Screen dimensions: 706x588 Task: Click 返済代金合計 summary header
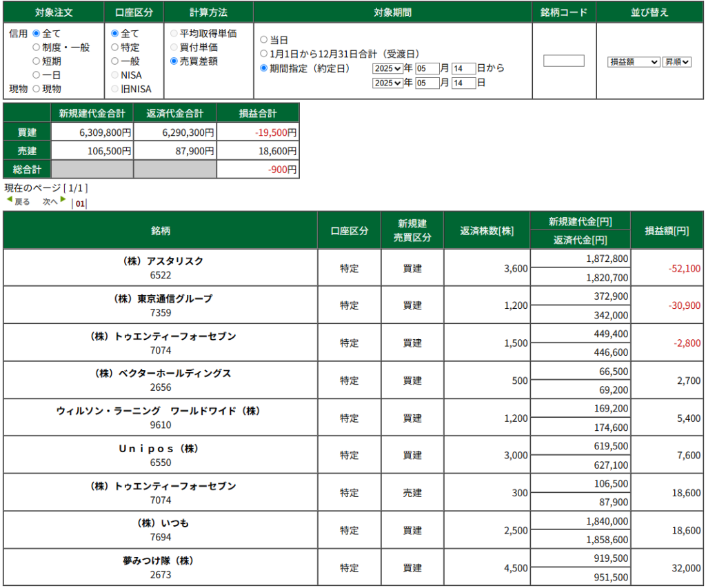pyautogui.click(x=174, y=113)
